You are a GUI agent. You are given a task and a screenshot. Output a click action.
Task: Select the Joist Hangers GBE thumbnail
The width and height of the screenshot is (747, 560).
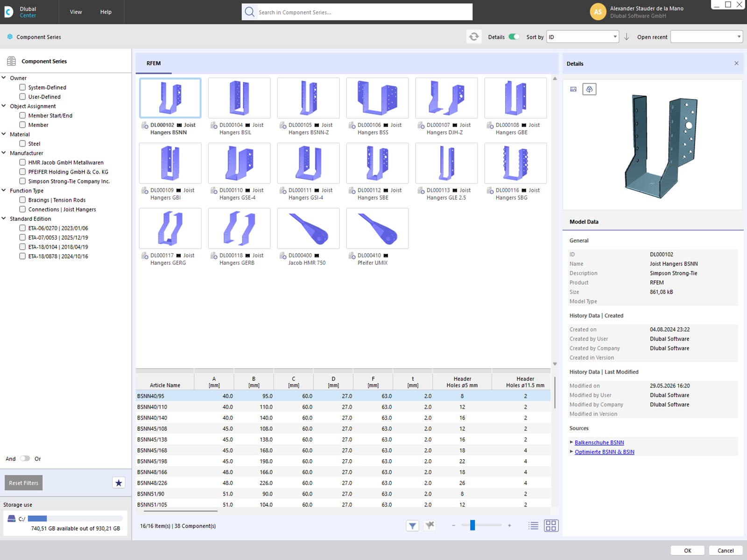[515, 98]
